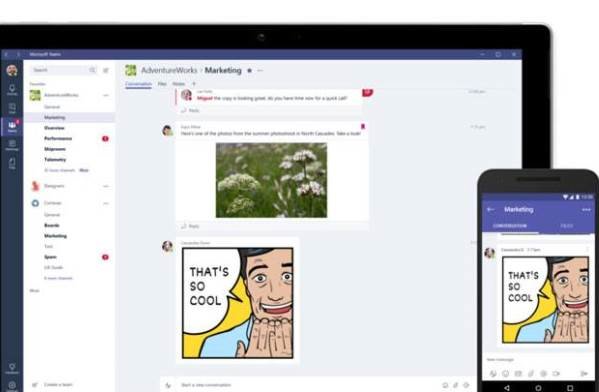Screen dimensions: 599x392
Task: Toggle the favorite star next to Marketing title
Action: [x=249, y=70]
